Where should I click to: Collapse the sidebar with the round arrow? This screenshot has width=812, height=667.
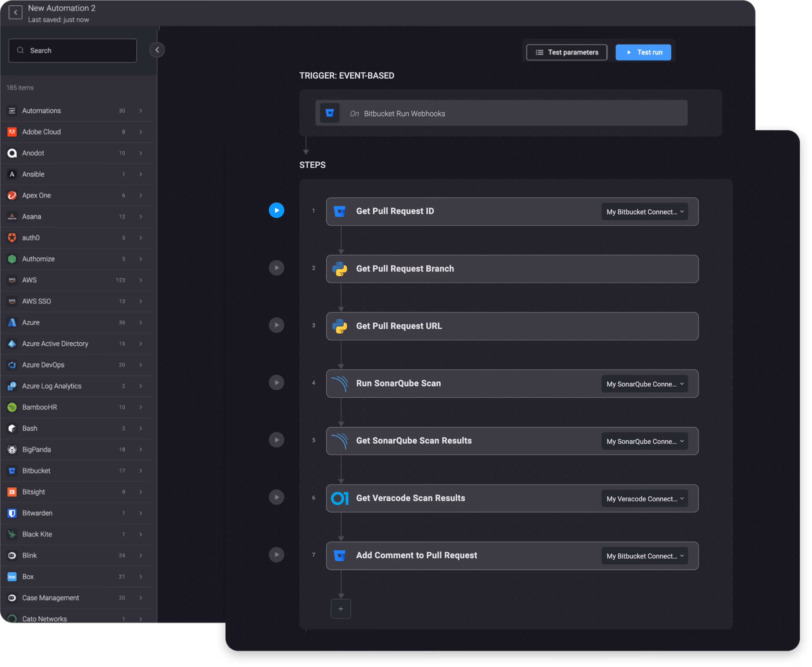(x=157, y=50)
